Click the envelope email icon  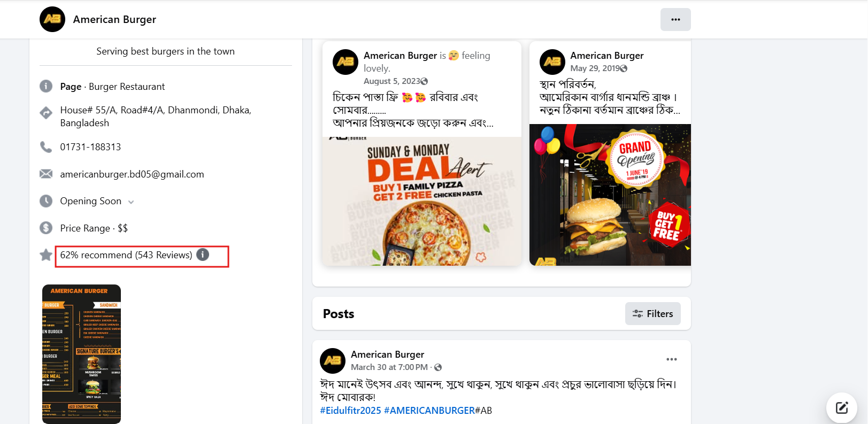click(x=46, y=174)
